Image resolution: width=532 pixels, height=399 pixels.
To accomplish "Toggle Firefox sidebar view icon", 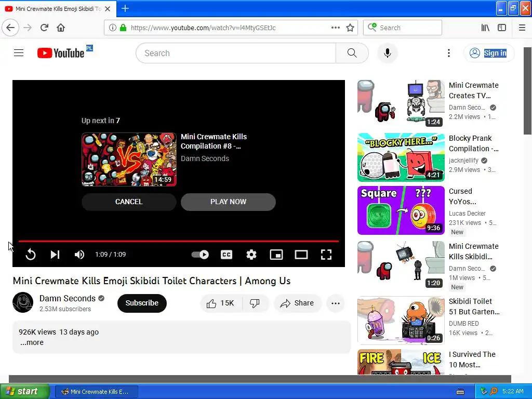I will 502,28.
